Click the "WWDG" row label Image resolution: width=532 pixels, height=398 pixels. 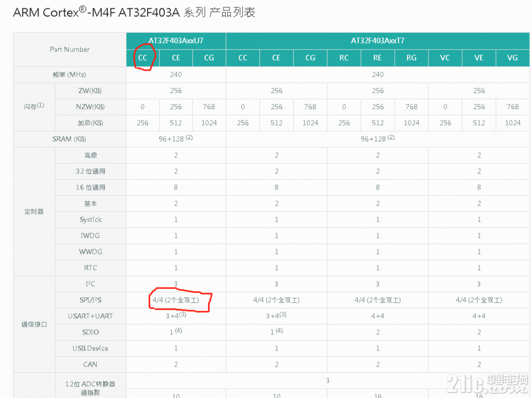90,252
